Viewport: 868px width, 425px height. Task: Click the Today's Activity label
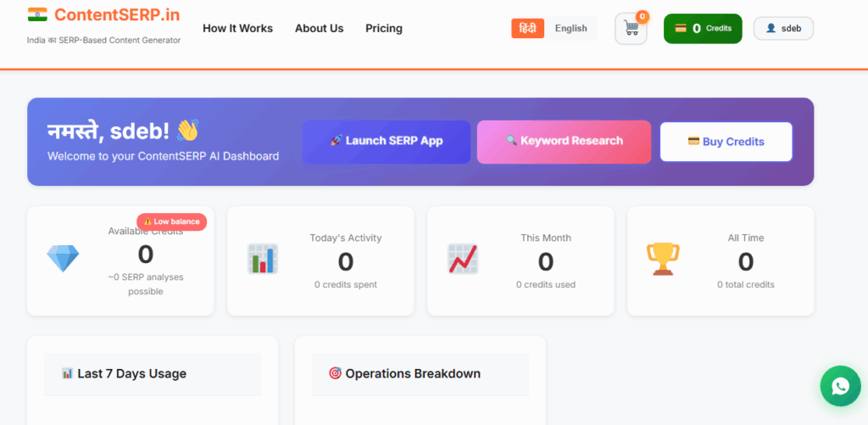click(346, 238)
